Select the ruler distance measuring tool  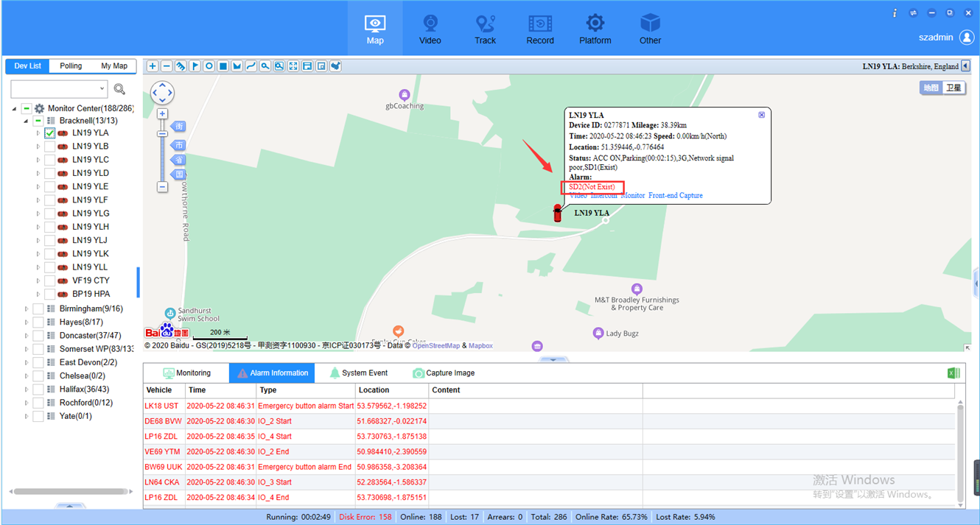181,66
